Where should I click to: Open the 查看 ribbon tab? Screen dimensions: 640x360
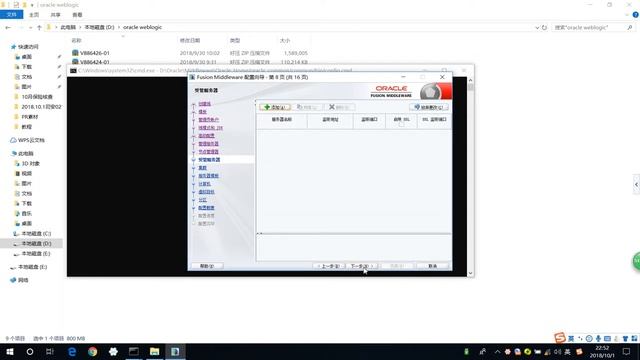pyautogui.click(x=77, y=15)
